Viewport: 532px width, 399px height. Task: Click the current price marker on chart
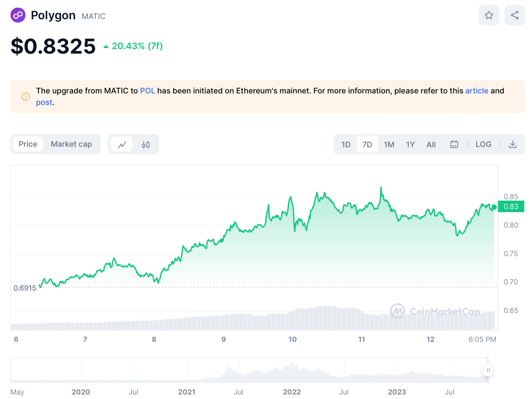tap(511, 206)
